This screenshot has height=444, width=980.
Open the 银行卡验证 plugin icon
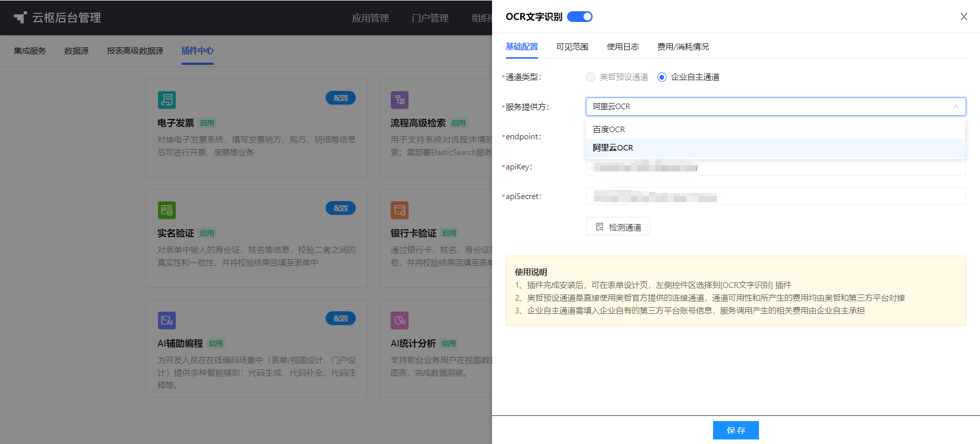click(x=400, y=210)
